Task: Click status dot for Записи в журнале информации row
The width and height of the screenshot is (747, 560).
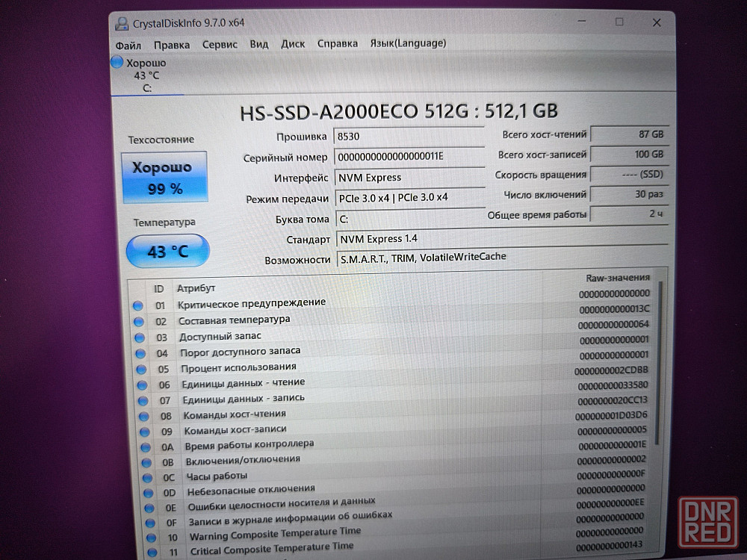Action: click(151, 523)
